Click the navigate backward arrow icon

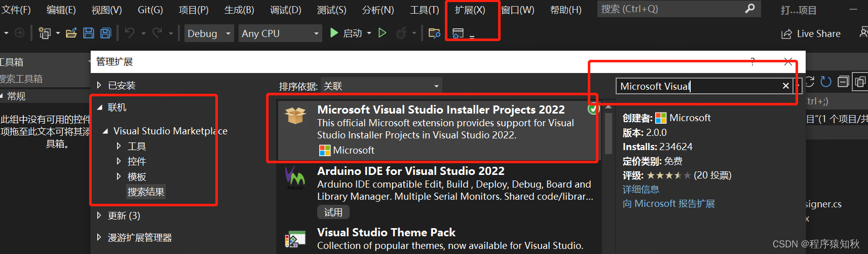(19, 33)
